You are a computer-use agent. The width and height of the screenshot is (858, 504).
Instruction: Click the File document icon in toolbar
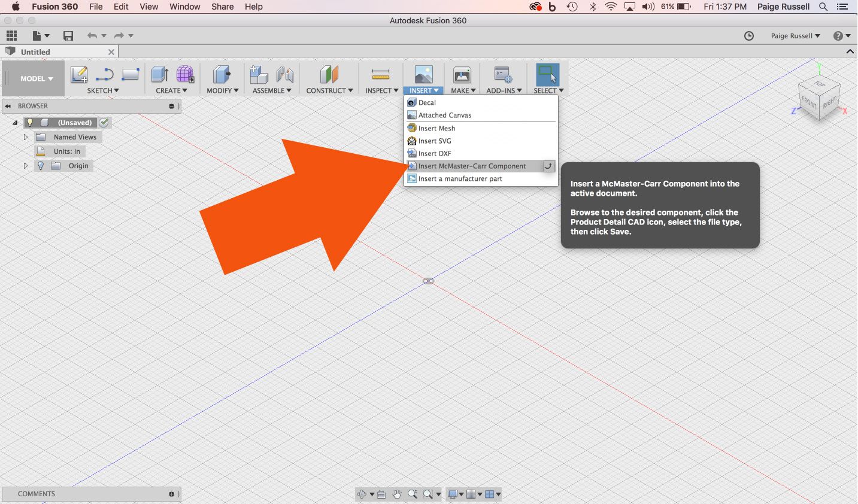pos(37,36)
